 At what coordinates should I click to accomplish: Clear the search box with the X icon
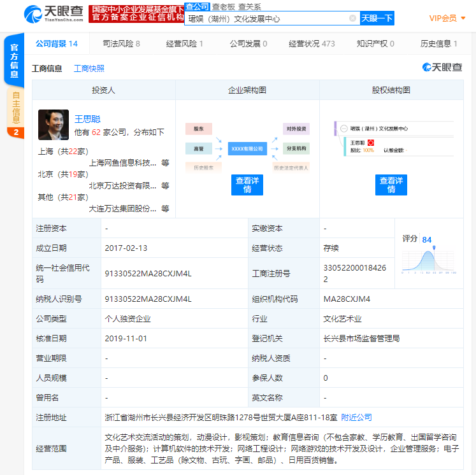(352, 18)
